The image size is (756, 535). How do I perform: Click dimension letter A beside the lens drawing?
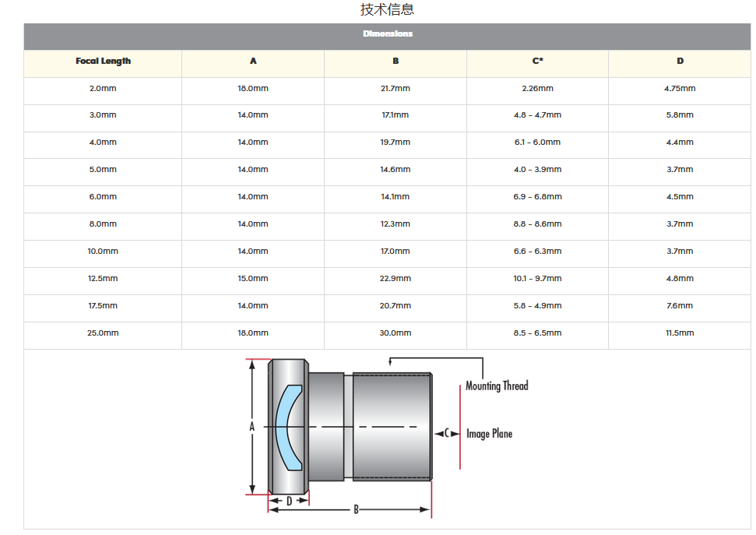251,427
